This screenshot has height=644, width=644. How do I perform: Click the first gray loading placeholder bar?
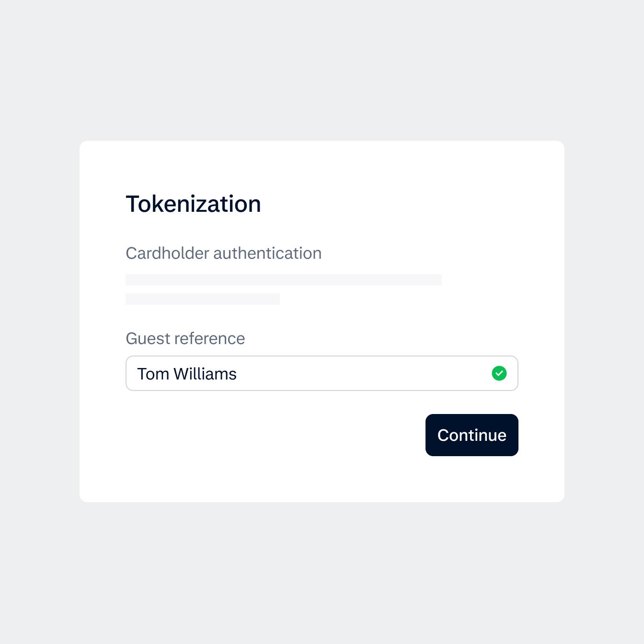[x=283, y=279]
